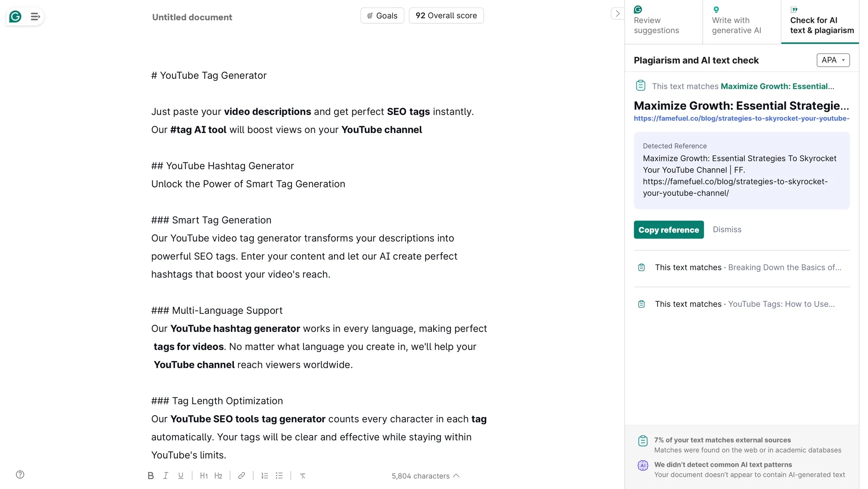
Task: Collapse the side panel with the chevron
Action: tap(618, 14)
